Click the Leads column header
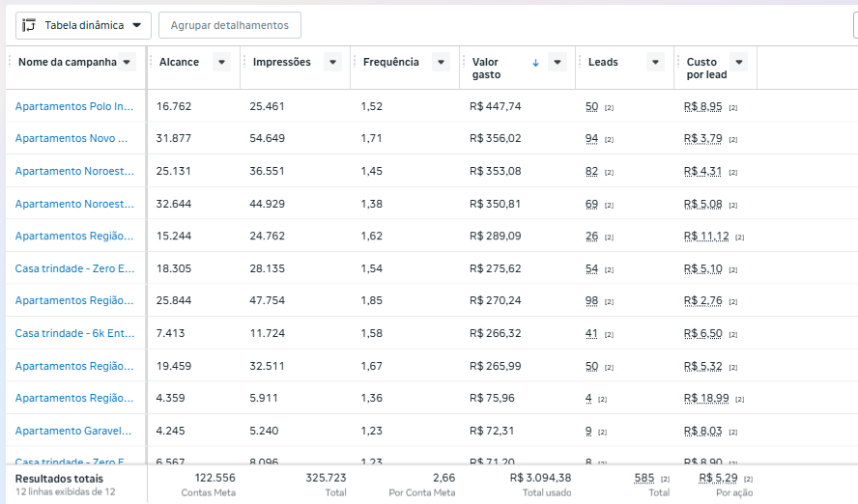Screen dimensions: 858x504 [603, 63]
